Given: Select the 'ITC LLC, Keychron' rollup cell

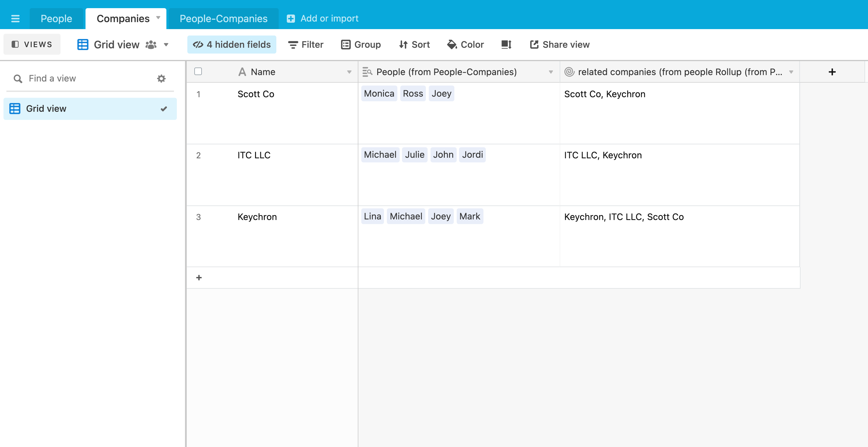Looking at the screenshot, I should pos(680,175).
